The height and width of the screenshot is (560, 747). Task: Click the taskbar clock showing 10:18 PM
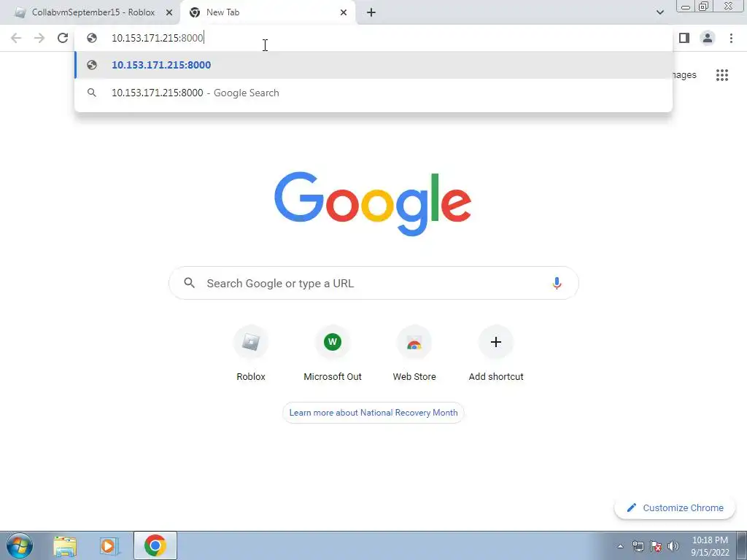click(x=710, y=546)
